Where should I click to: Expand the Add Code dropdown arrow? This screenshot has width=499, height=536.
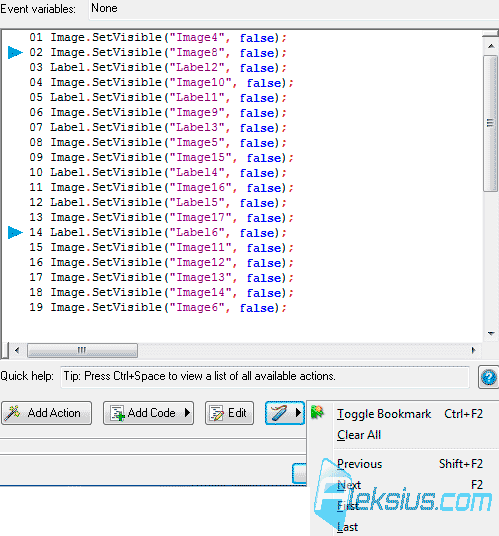coord(187,413)
